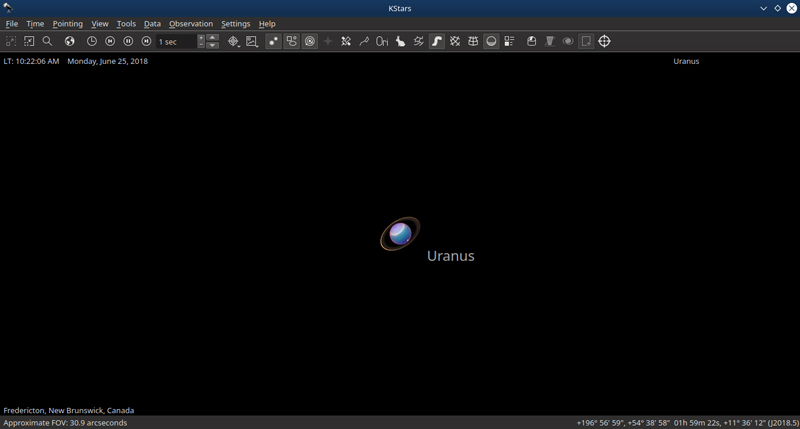This screenshot has height=429, width=800.
Task: Click the 'Approximate FOV: 30.9 arcseconds' status text
Action: point(65,423)
